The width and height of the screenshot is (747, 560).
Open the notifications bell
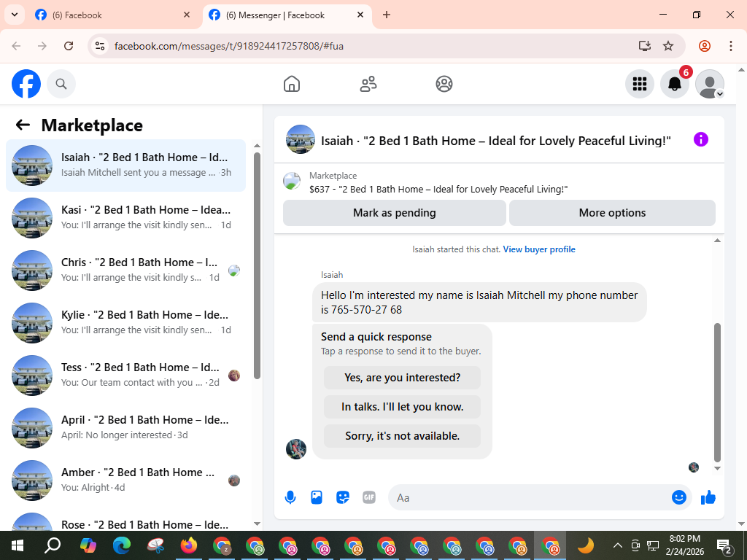click(675, 84)
